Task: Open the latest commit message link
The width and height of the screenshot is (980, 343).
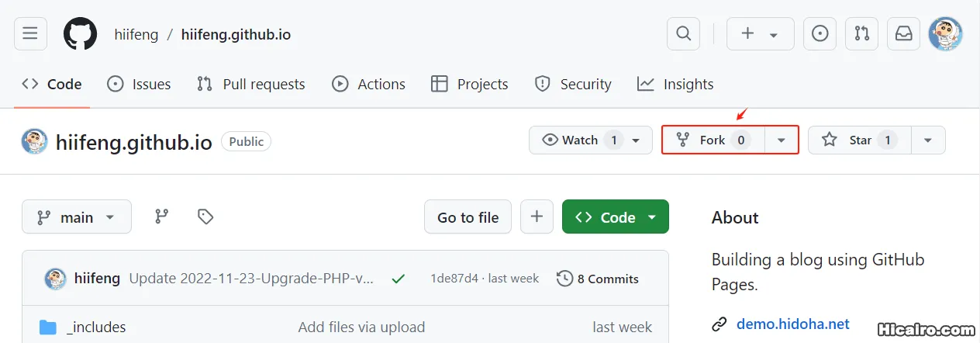Action: [252, 279]
